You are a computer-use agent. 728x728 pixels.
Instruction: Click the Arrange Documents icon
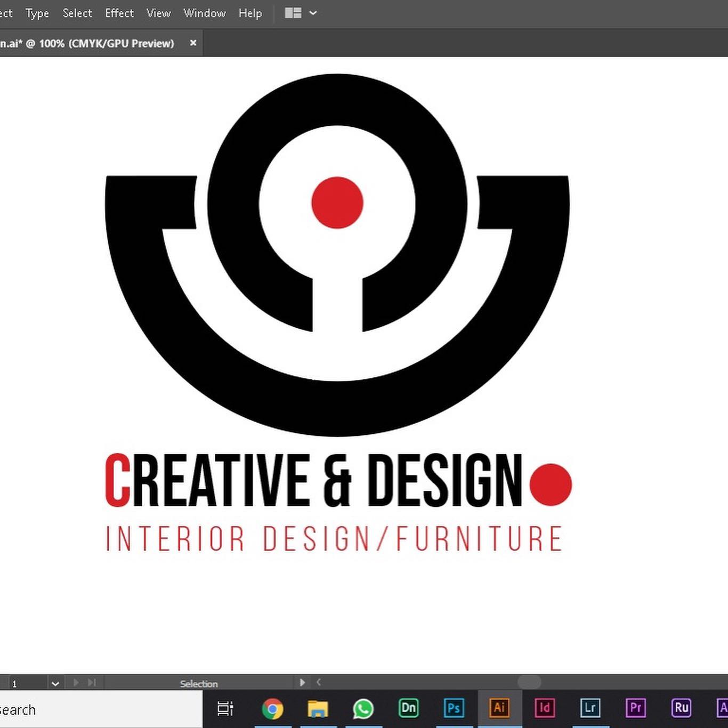tap(293, 13)
